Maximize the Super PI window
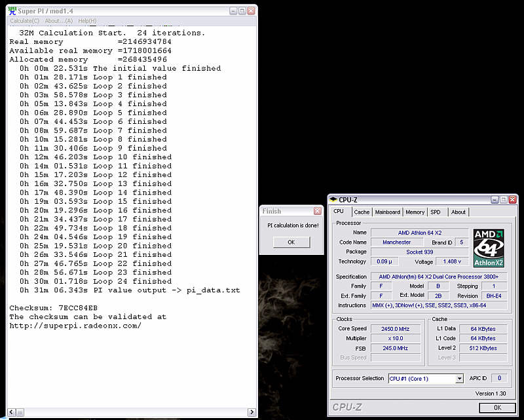524x420 pixels. [x=242, y=11]
